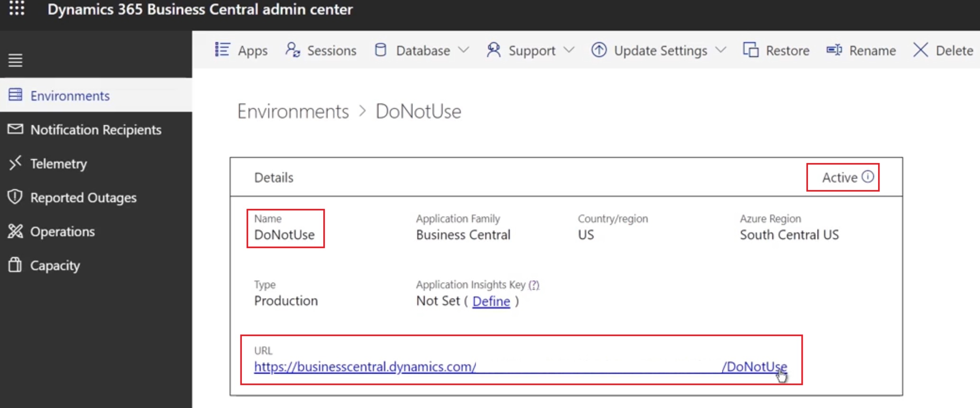
Task: Click the Rename environment button
Action: click(x=861, y=50)
